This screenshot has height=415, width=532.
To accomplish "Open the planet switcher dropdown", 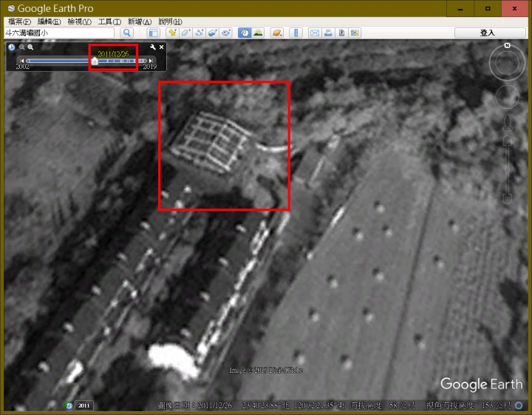I will pos(277,33).
